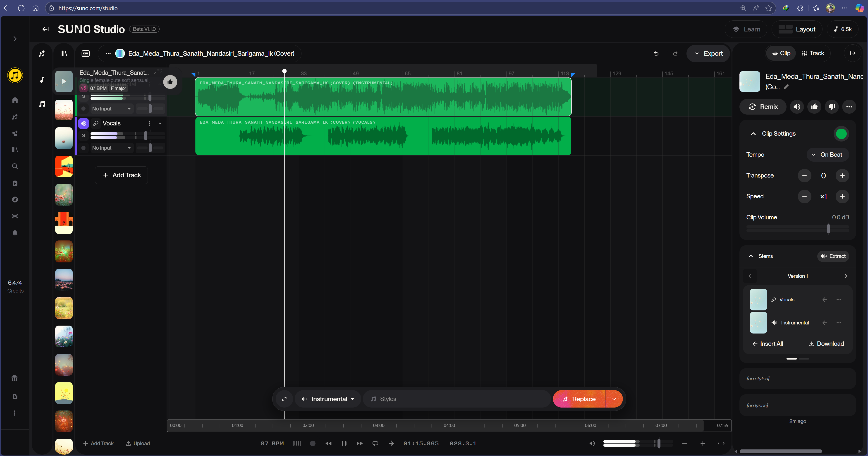The width and height of the screenshot is (868, 456).
Task: Zoom out the timeline with minus
Action: click(x=684, y=444)
